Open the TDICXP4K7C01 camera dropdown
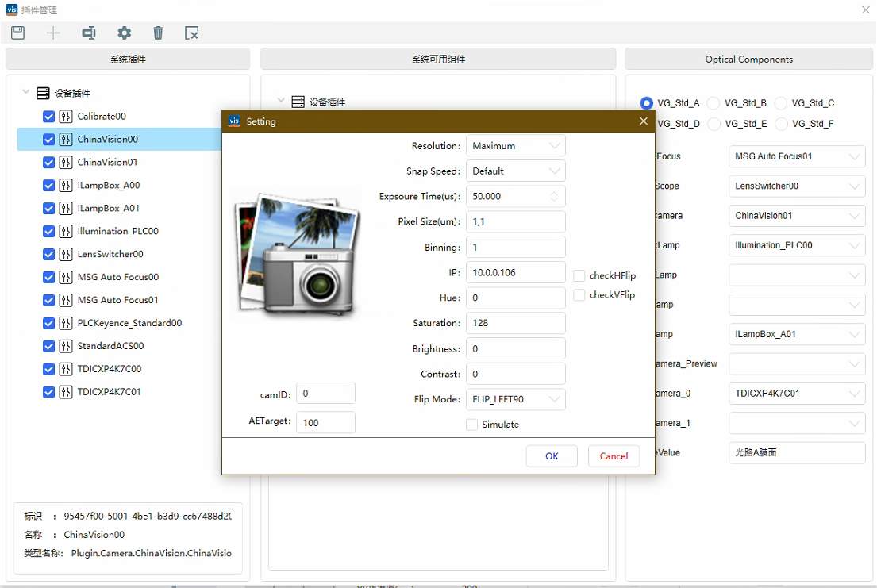This screenshot has width=877, height=588. pyautogui.click(x=797, y=394)
